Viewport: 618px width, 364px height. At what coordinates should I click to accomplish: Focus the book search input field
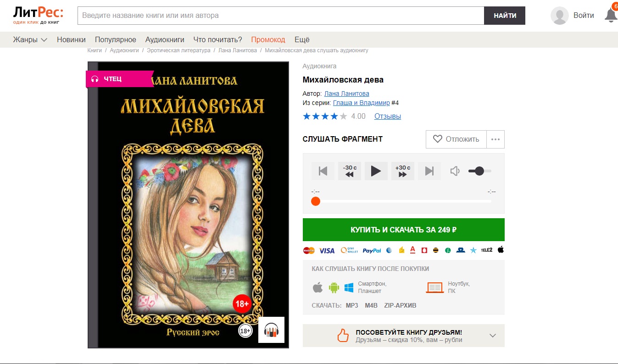[x=281, y=16]
